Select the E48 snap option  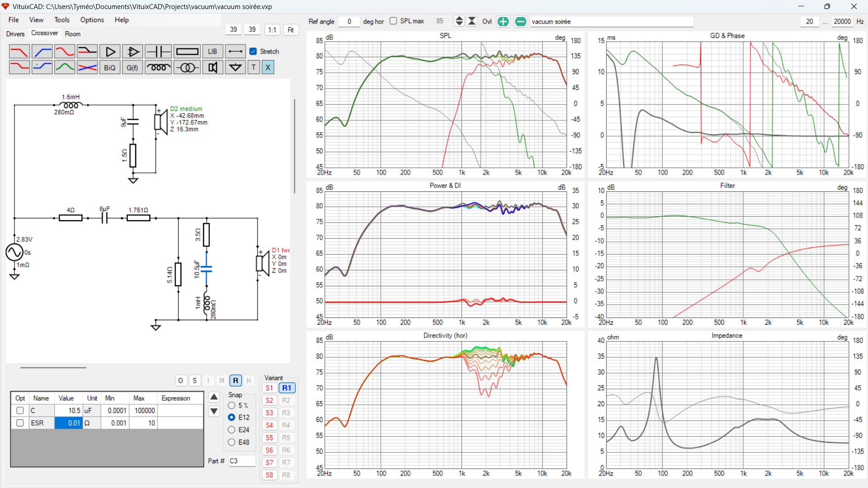click(232, 442)
